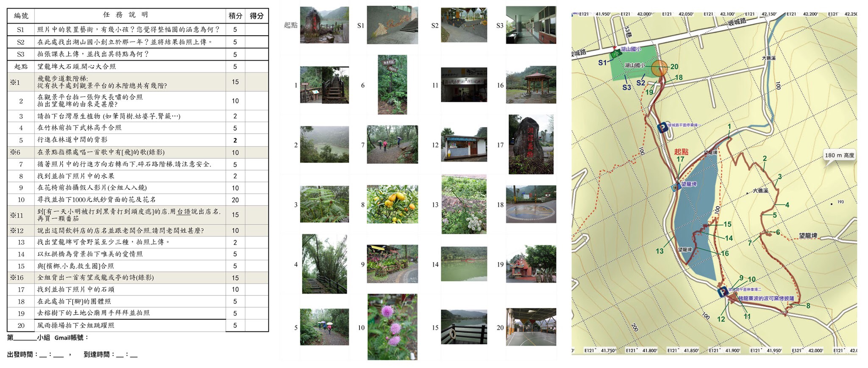Click the ※16 number cell in table

pos(21,278)
